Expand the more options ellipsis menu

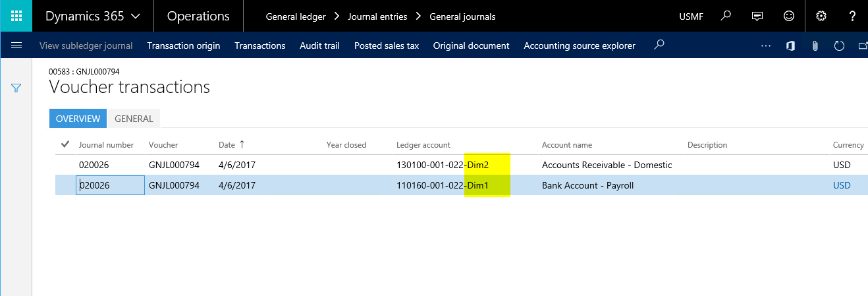(765, 45)
